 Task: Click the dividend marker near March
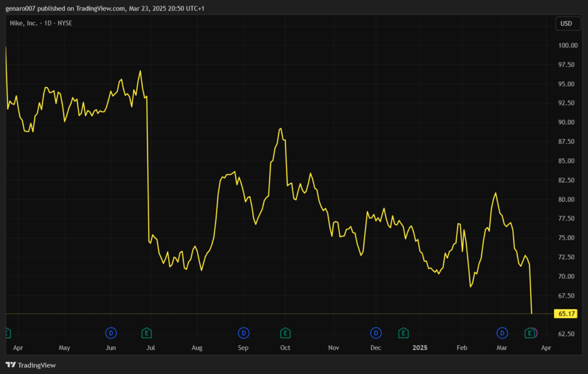coord(502,333)
